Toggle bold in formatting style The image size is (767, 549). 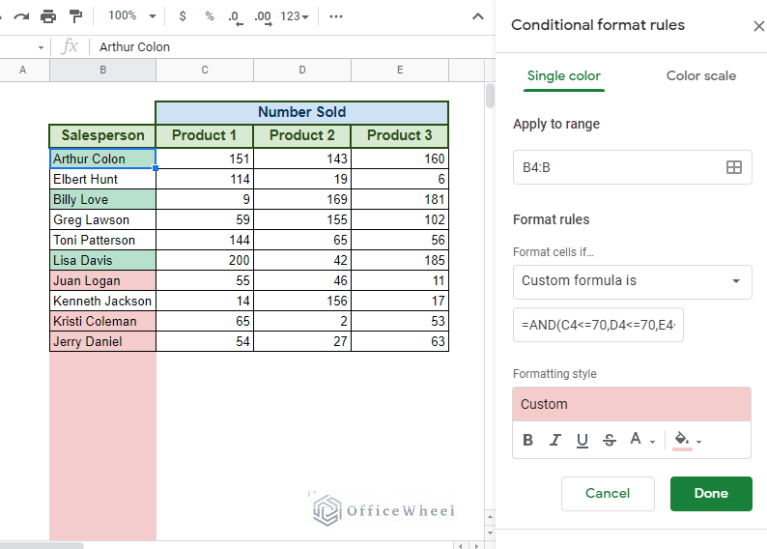(528, 440)
